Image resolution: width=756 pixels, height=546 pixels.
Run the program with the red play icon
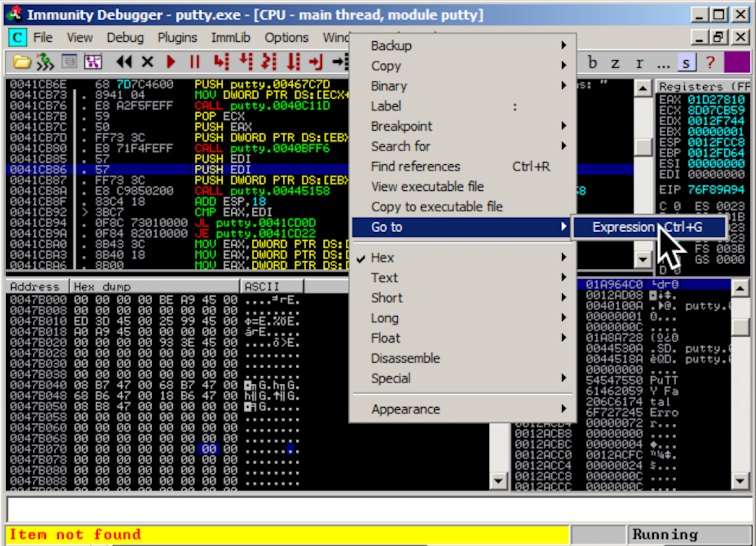pos(171,63)
